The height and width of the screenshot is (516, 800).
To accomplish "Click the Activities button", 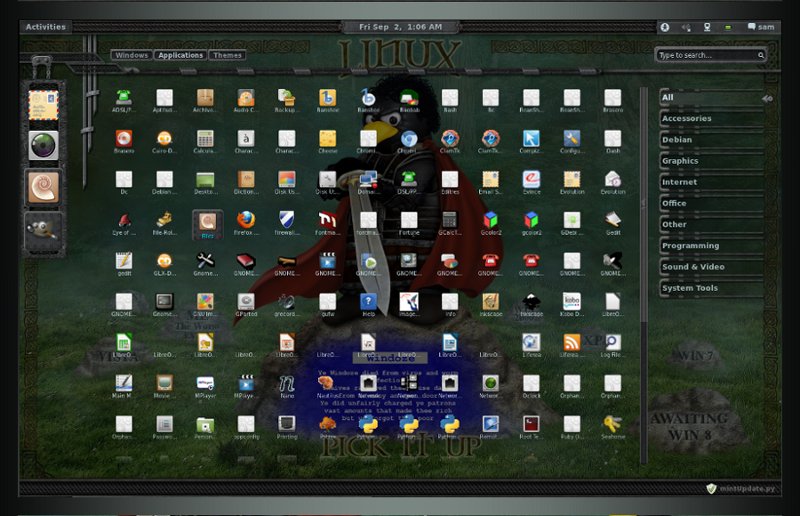I will click(x=45, y=27).
